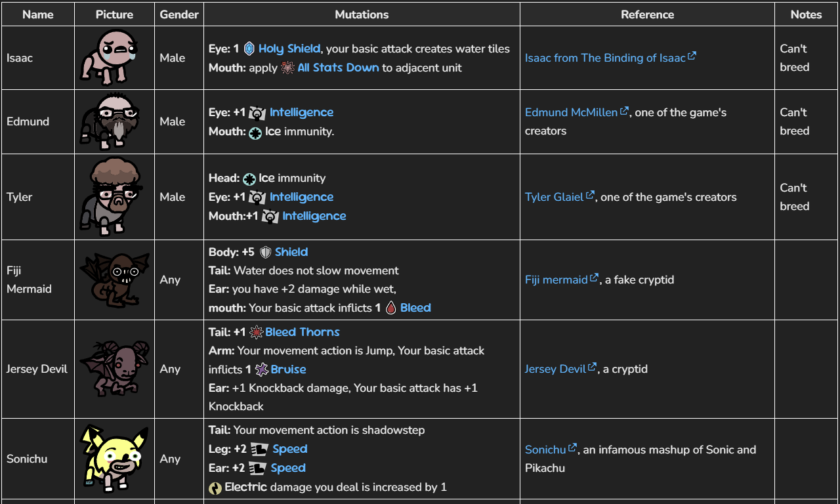Click the Ice icon in Edmund's Mouth mutation
This screenshot has width=840, height=504.
255,132
